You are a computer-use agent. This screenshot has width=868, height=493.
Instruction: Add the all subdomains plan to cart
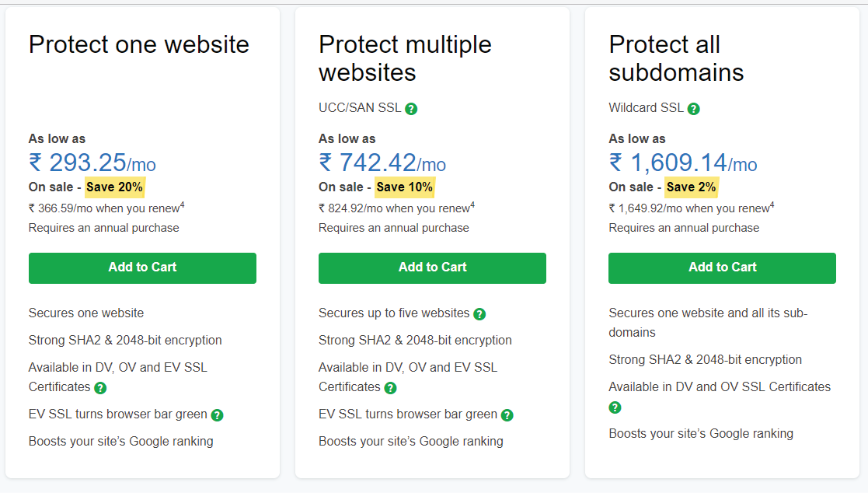click(x=723, y=268)
